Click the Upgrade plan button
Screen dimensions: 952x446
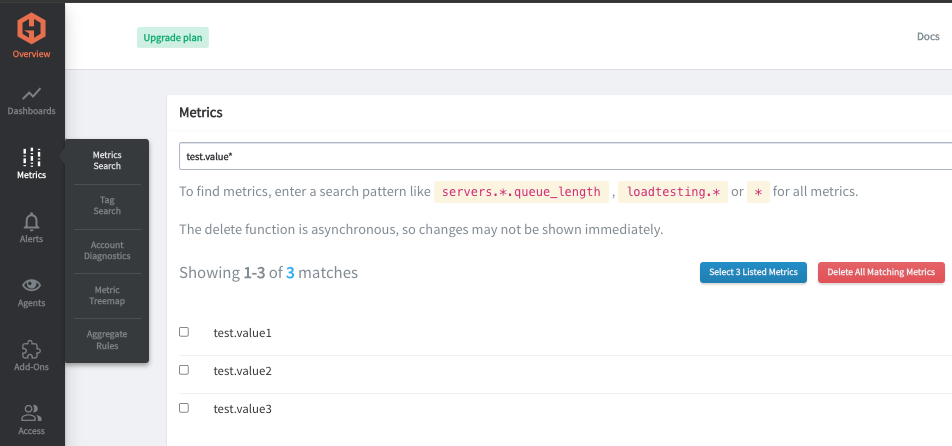173,37
